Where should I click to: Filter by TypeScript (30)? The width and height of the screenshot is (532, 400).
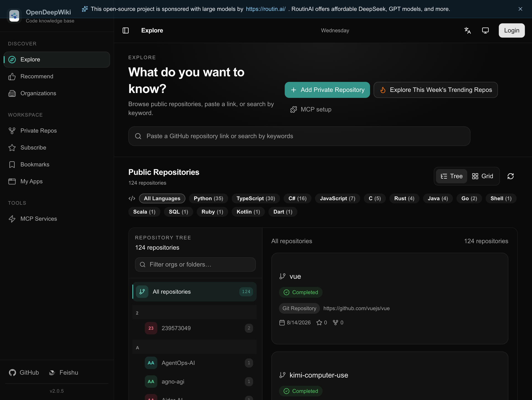(256, 198)
